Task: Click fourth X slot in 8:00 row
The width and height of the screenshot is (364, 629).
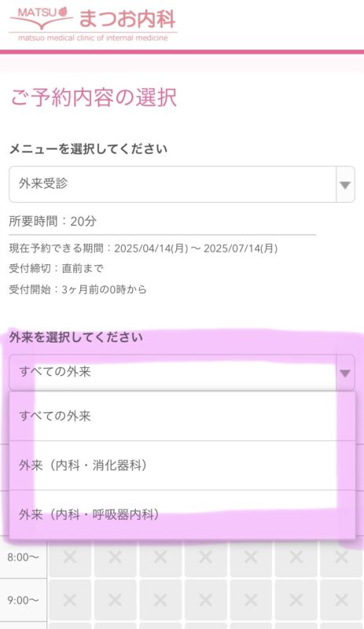Action: pyautogui.click(x=205, y=557)
